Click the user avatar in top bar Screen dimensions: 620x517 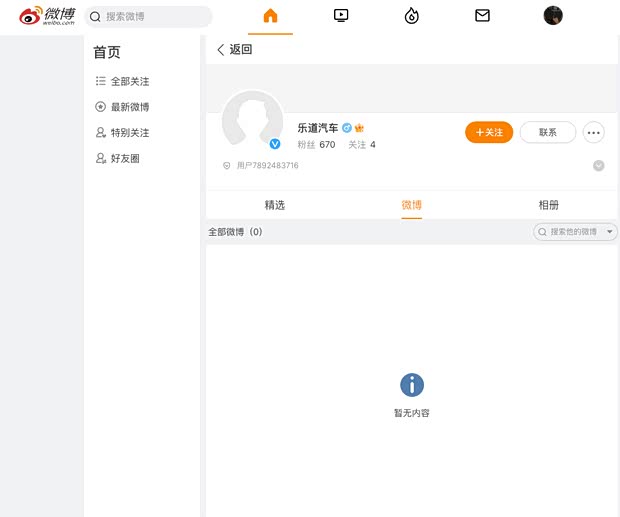tap(553, 16)
